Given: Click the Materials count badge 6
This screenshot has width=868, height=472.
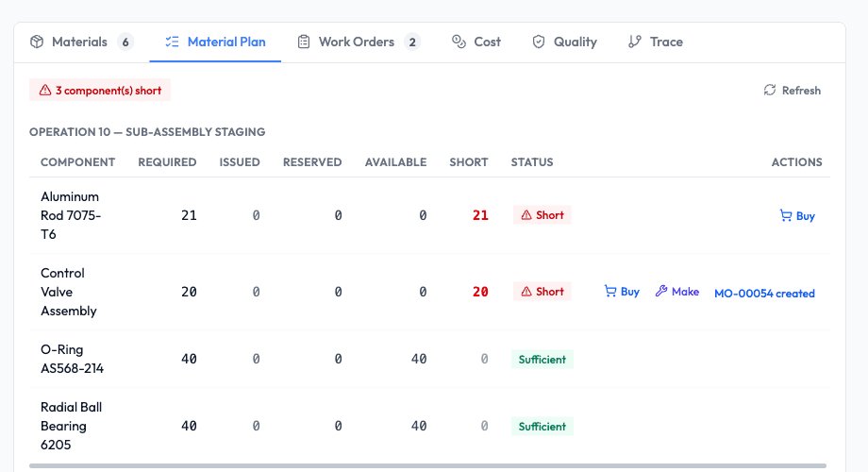Looking at the screenshot, I should click(125, 42).
